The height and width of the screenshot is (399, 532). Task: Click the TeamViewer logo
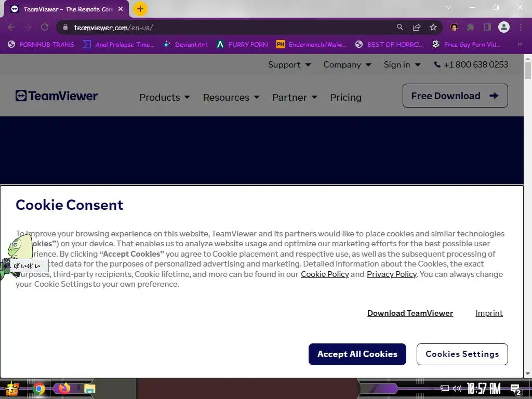(x=56, y=96)
